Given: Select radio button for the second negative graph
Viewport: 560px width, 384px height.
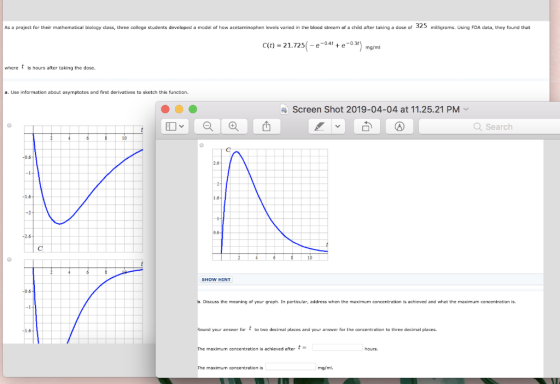Looking at the screenshot, I should 10,260.
